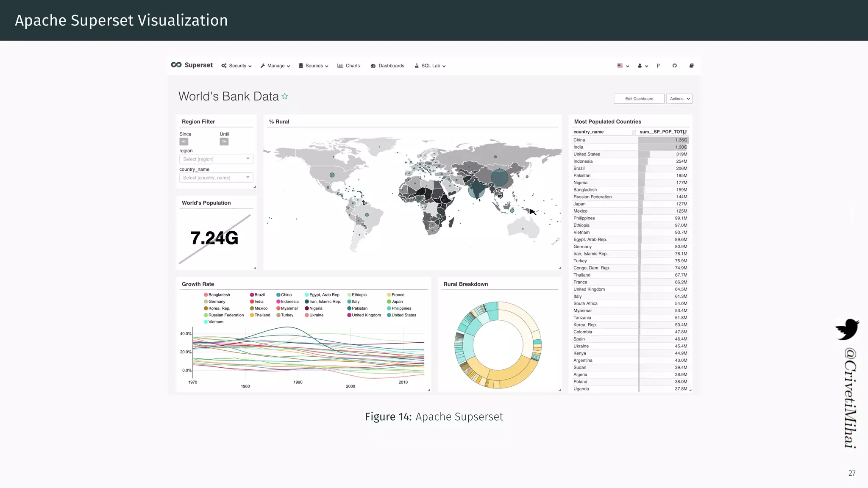Select the Indonesia row
868x488 pixels.
pos(630,161)
